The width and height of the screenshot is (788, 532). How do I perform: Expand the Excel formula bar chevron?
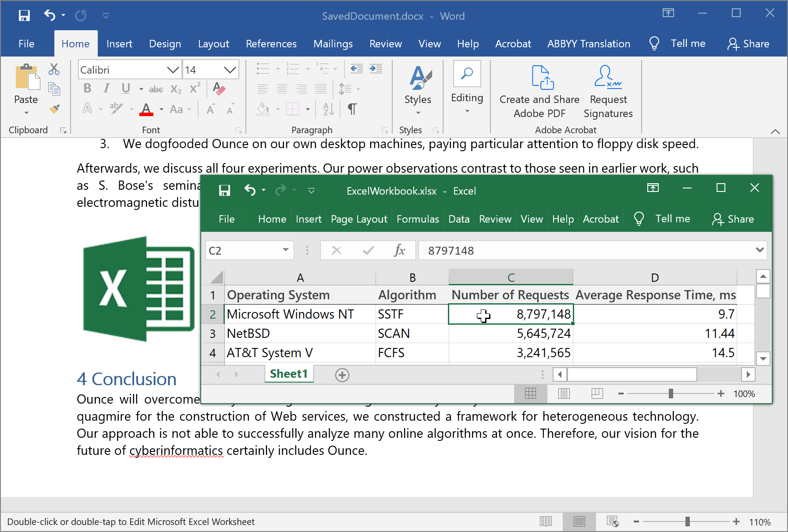click(760, 250)
